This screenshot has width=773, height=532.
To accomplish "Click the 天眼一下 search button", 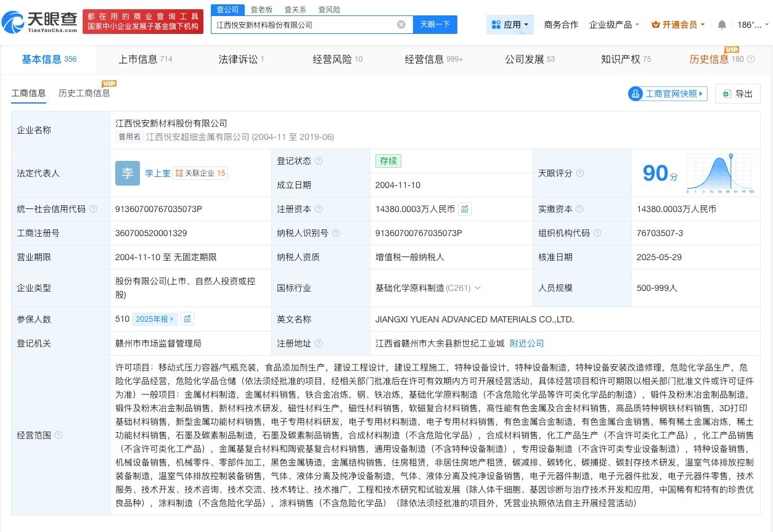I will click(x=435, y=25).
